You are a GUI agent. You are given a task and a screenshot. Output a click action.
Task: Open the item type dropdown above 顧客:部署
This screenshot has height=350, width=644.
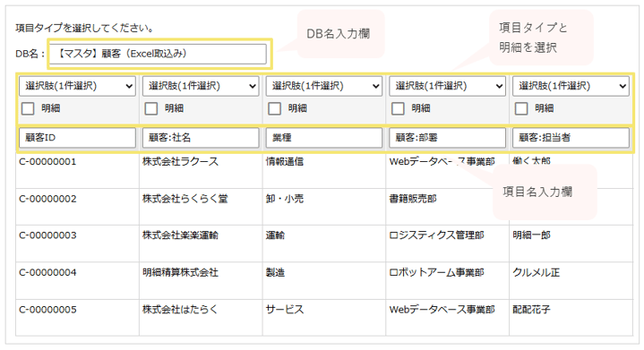447,86
